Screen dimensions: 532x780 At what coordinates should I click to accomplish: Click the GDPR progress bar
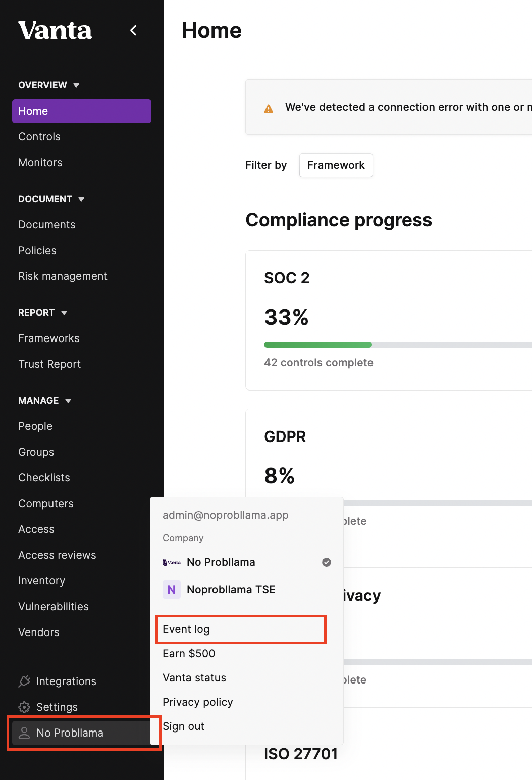click(438, 503)
